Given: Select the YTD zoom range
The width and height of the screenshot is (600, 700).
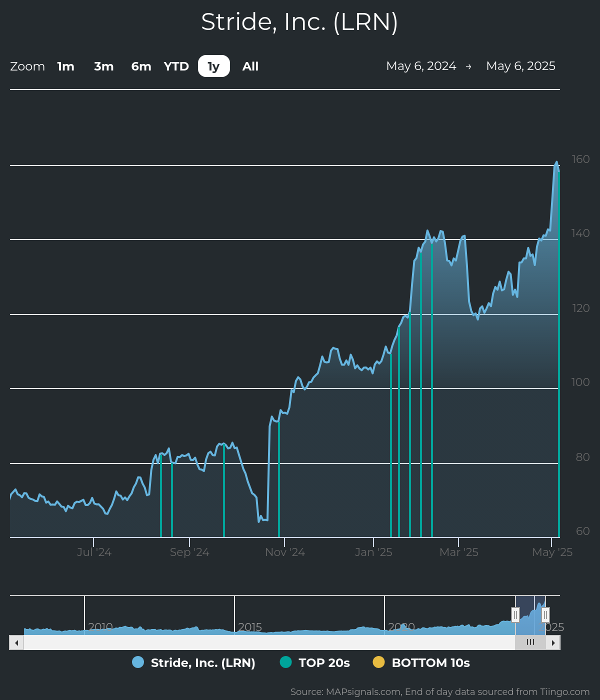Looking at the screenshot, I should coord(176,66).
